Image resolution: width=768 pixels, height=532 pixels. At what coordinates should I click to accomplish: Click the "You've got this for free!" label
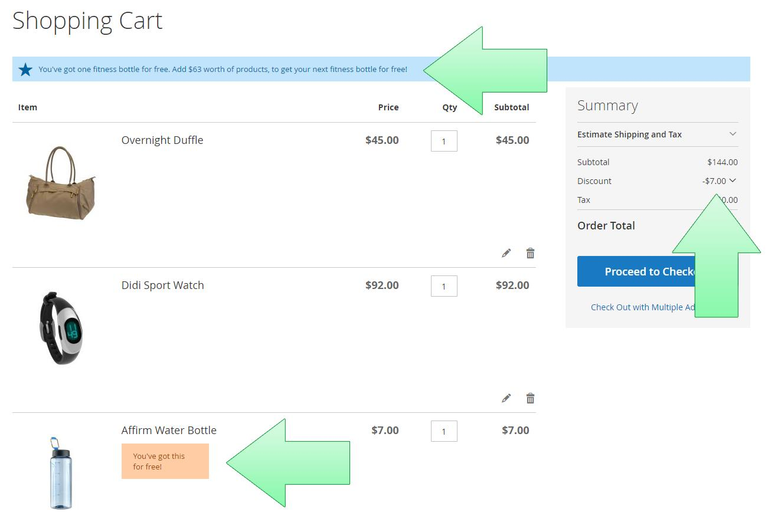pos(165,461)
